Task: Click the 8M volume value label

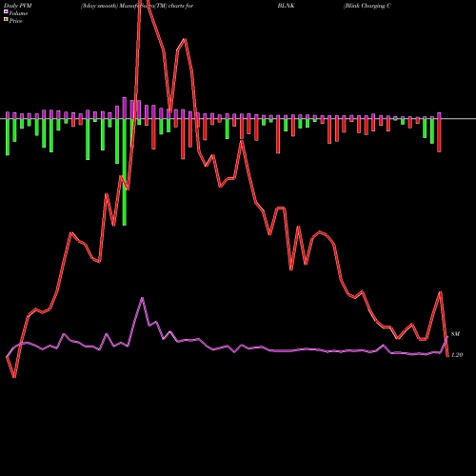Action: 455,334
